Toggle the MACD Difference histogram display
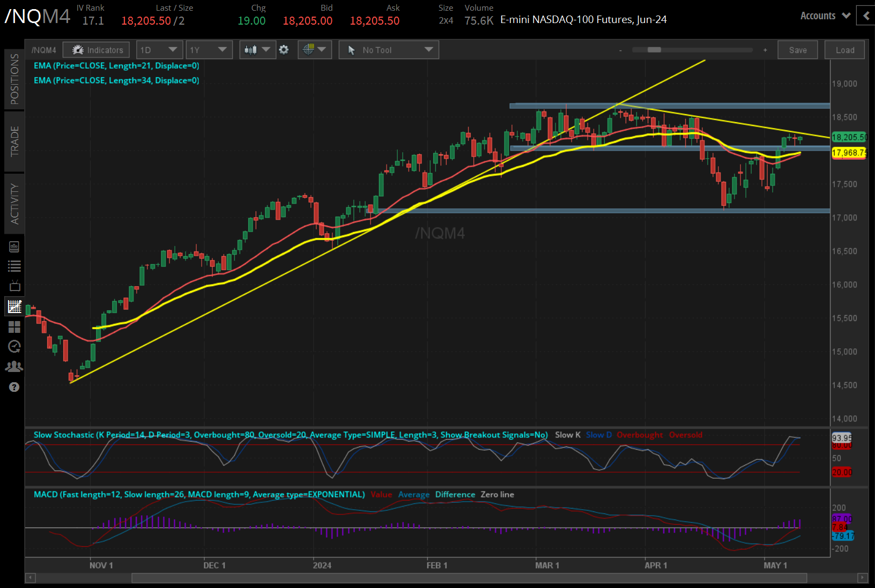The image size is (875, 588). click(455, 494)
